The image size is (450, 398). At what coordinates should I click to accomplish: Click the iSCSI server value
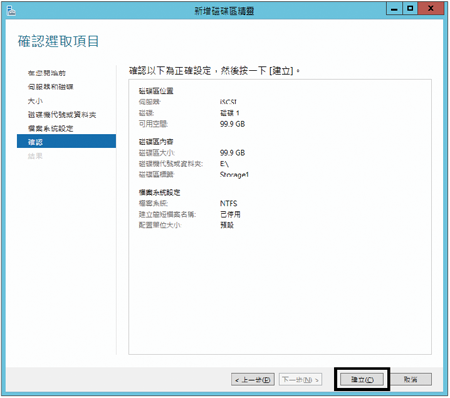coord(228,102)
